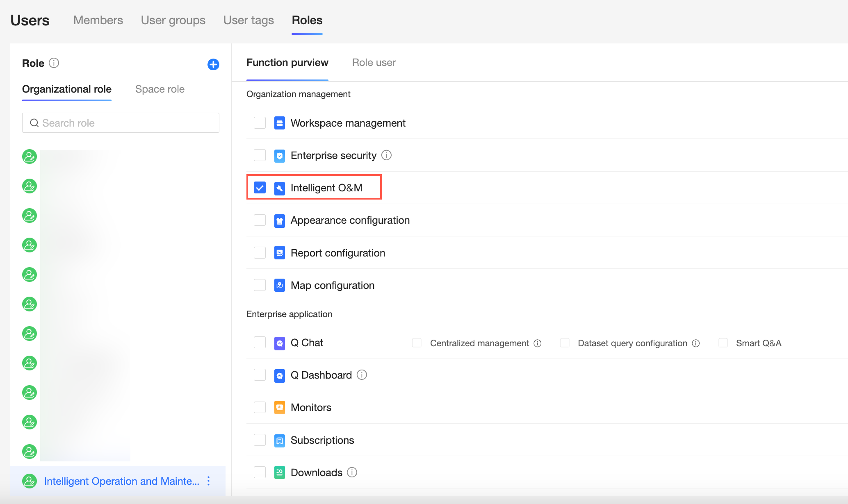The width and height of the screenshot is (848, 504).
Task: Click the info icon beside Enterprise security
Action: [x=386, y=155]
